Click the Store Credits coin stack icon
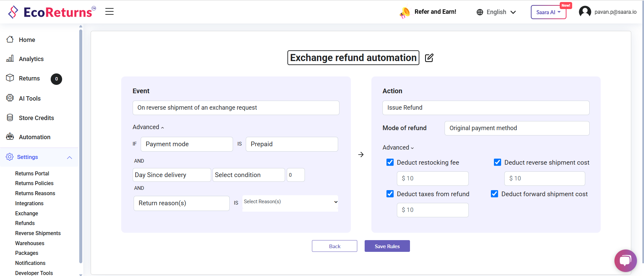This screenshot has width=644, height=276. 10,118
